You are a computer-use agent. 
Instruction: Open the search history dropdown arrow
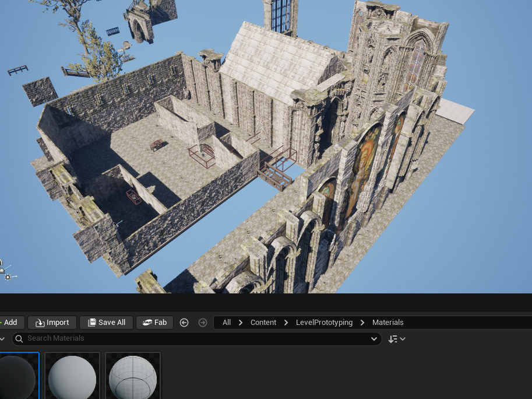point(374,339)
